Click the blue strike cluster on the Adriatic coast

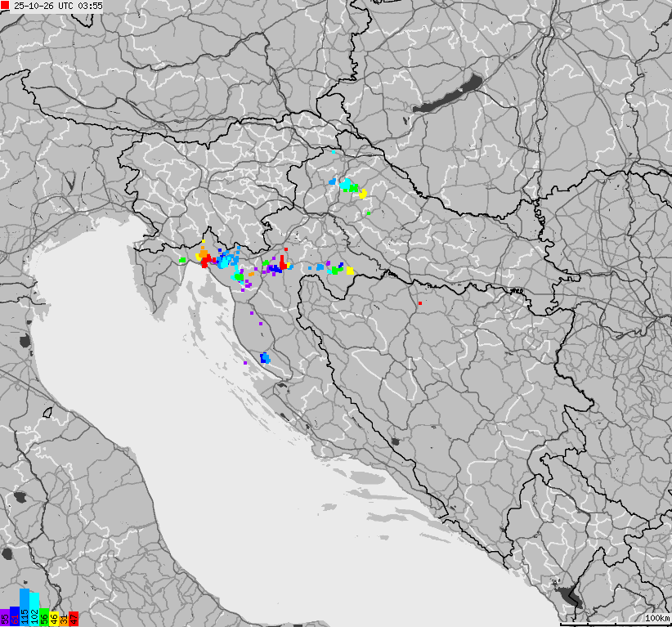(x=264, y=358)
